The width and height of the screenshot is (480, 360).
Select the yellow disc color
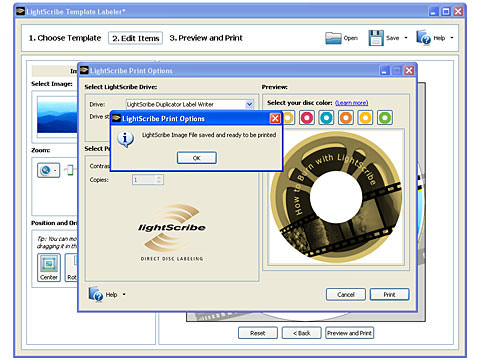pos(365,118)
